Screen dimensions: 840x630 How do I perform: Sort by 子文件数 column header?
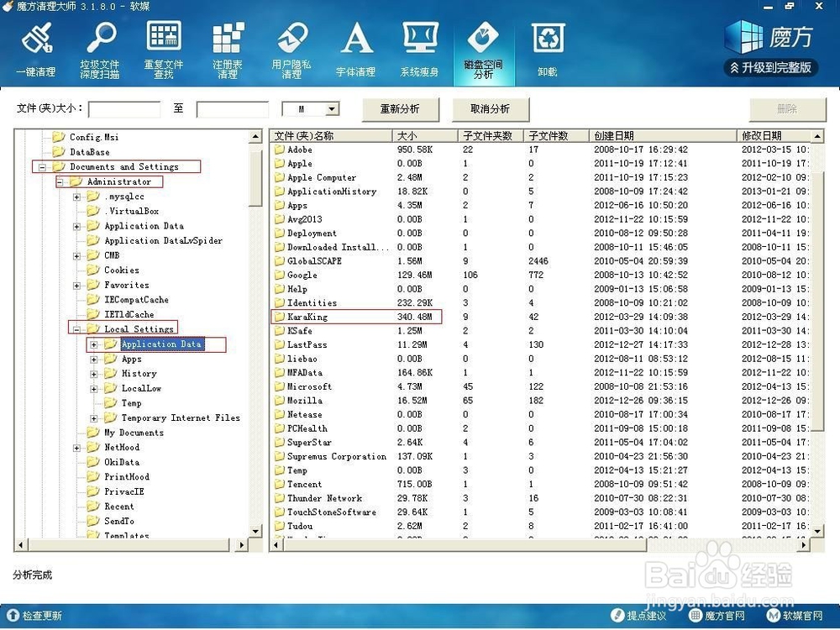point(556,135)
